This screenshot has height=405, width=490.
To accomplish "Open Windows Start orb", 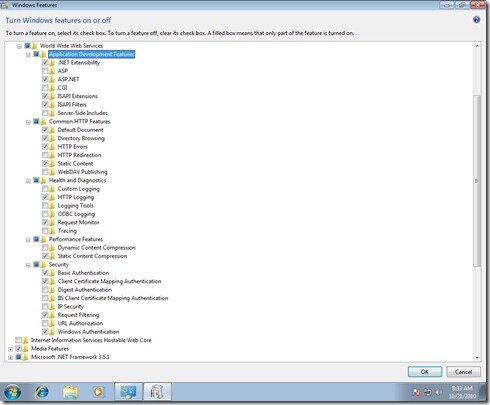I will click(13, 392).
